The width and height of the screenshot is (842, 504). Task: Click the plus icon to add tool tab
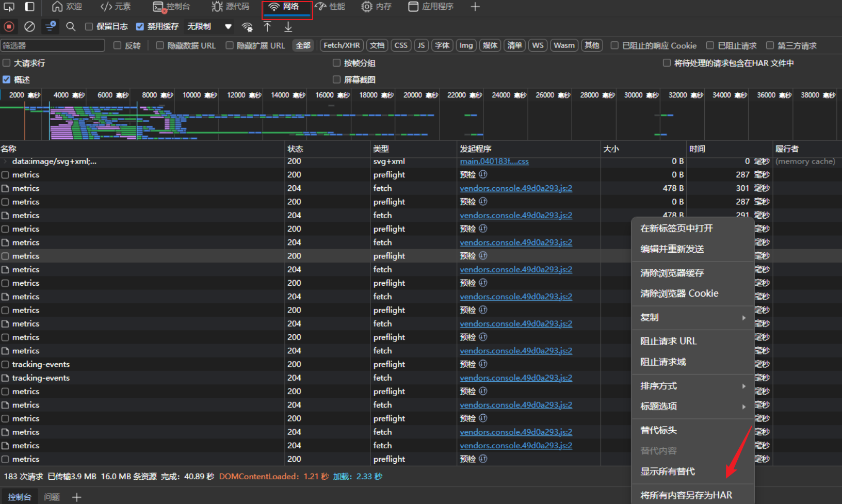475,7
